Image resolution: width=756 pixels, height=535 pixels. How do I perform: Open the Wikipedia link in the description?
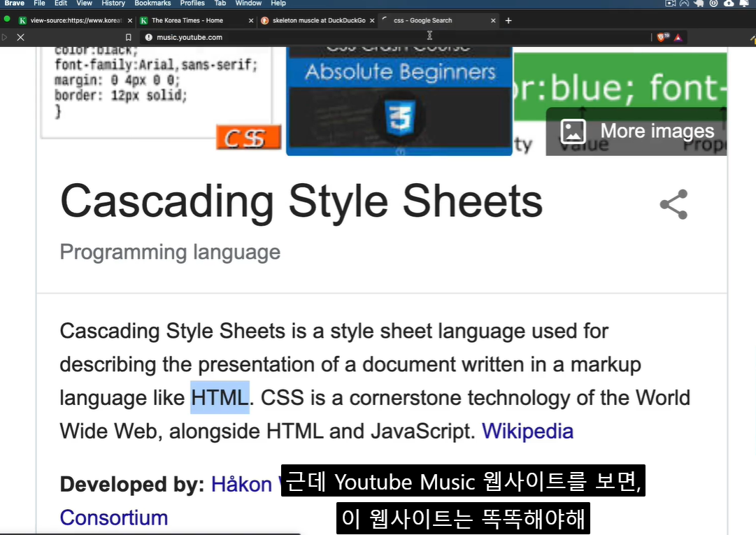click(527, 431)
